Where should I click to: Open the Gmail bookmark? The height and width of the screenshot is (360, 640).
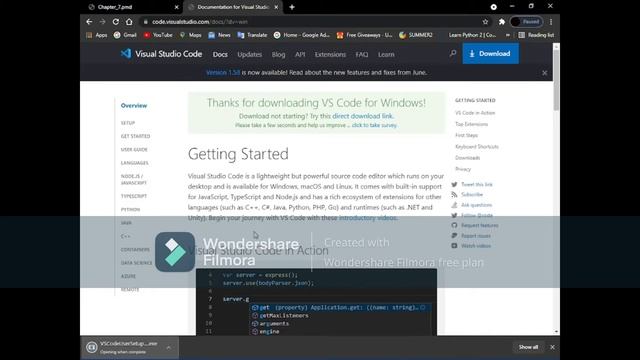click(x=125, y=35)
